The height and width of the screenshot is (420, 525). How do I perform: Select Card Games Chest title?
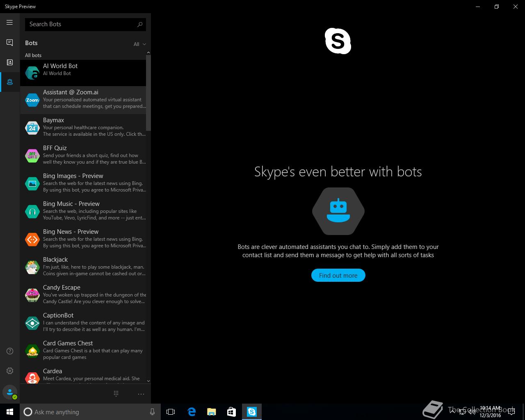[x=68, y=343]
